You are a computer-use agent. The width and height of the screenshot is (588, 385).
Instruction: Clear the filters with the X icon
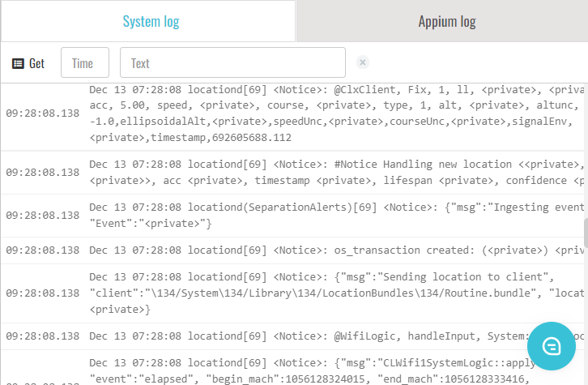pos(362,62)
